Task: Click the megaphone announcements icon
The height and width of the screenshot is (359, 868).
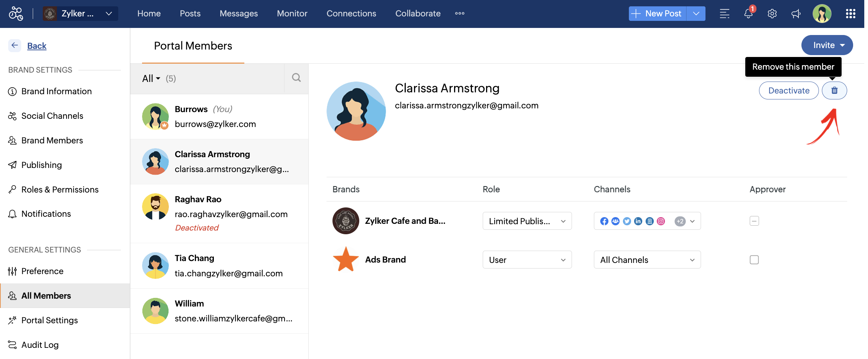Action: 796,14
